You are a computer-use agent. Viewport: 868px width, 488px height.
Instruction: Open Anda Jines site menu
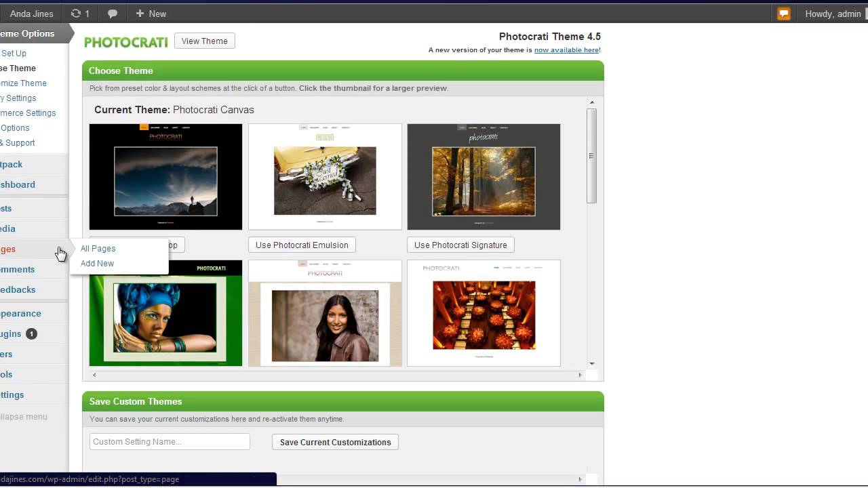pyautogui.click(x=31, y=14)
